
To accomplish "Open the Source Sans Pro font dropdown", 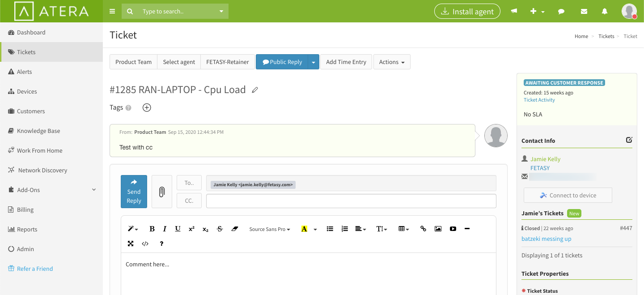I will pyautogui.click(x=269, y=229).
